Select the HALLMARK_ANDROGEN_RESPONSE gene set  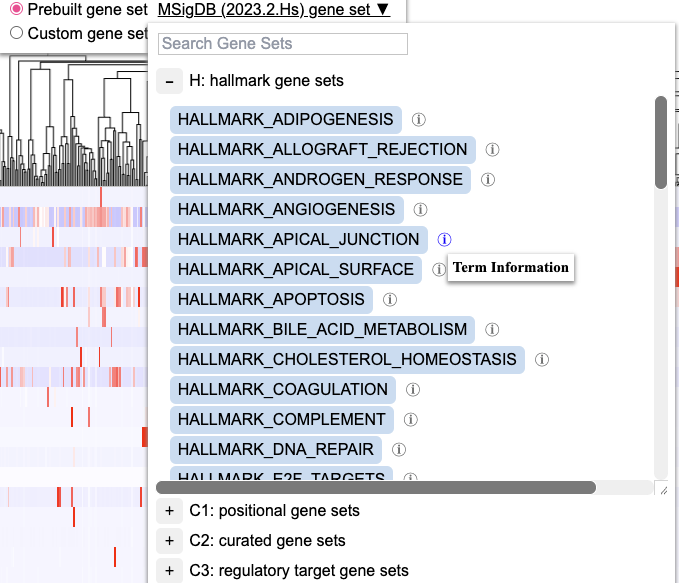pos(320,179)
